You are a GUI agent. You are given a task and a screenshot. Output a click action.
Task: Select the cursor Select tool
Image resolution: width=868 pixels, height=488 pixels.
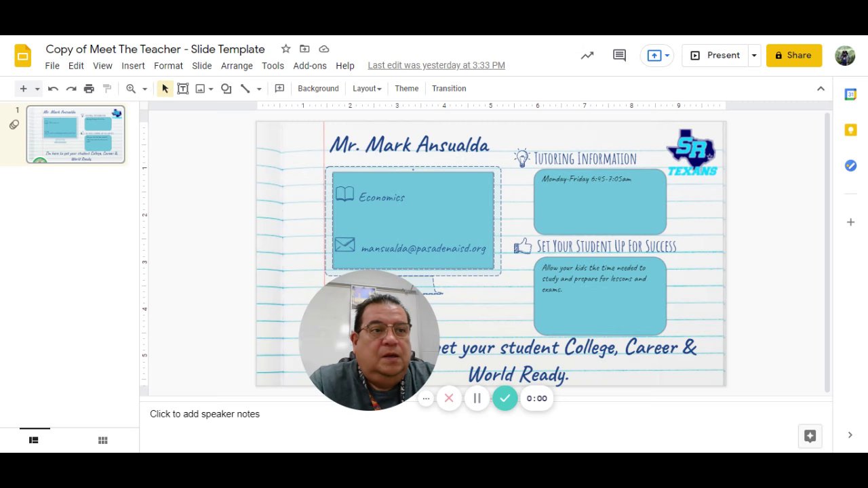click(165, 89)
